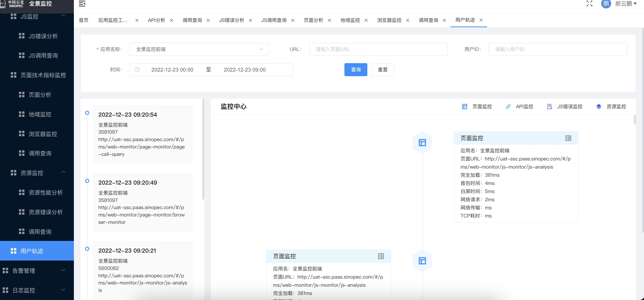644x300 pixels.
Task: Click the monitoring center panel scrollbar
Action: pyautogui.click(x=635, y=120)
